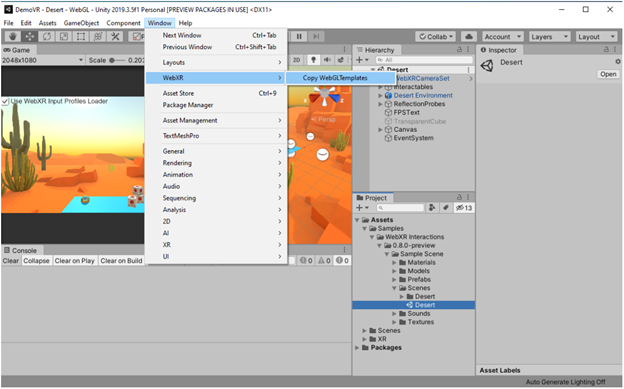Expand the Materials folder

click(394, 262)
